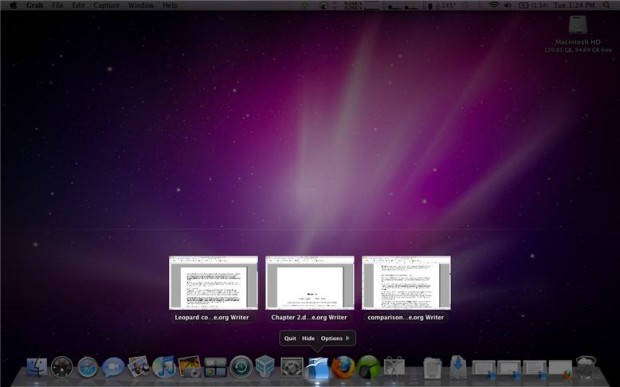The height and width of the screenshot is (387, 620).
Task: Open Finder from the dock
Action: click(37, 367)
